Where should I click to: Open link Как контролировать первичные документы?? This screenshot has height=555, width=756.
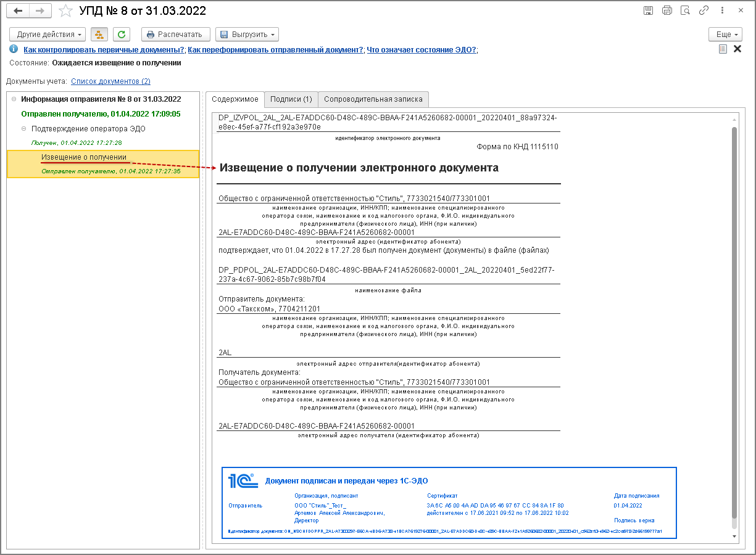click(104, 50)
